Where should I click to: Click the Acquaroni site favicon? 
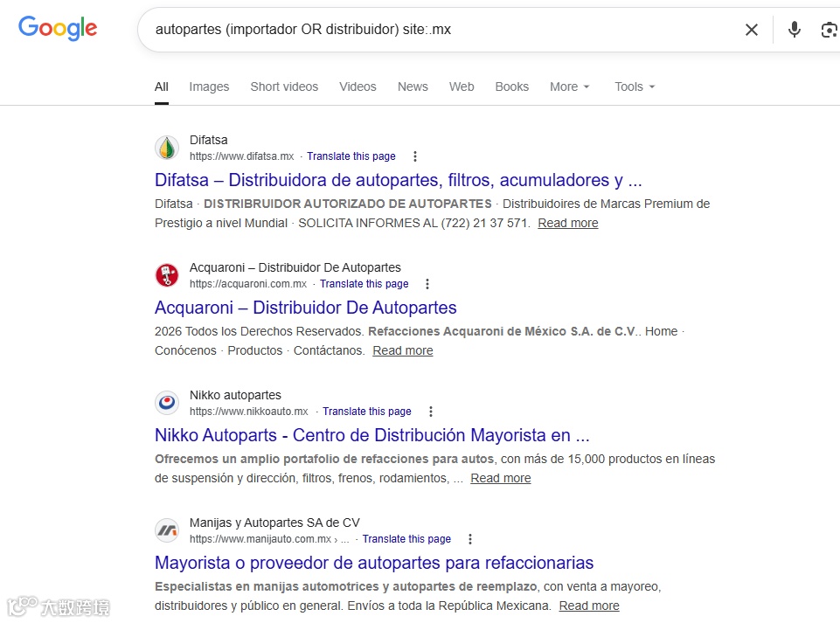pyautogui.click(x=167, y=275)
